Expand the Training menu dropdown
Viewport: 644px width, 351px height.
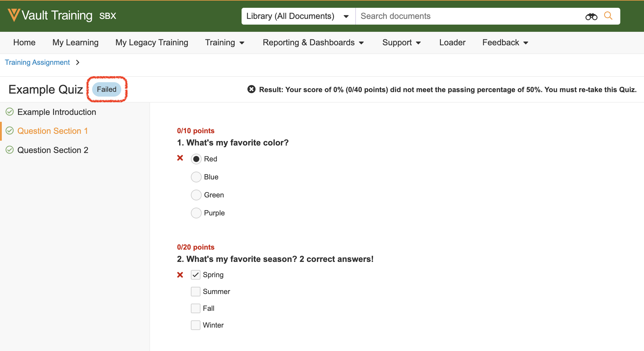[224, 43]
